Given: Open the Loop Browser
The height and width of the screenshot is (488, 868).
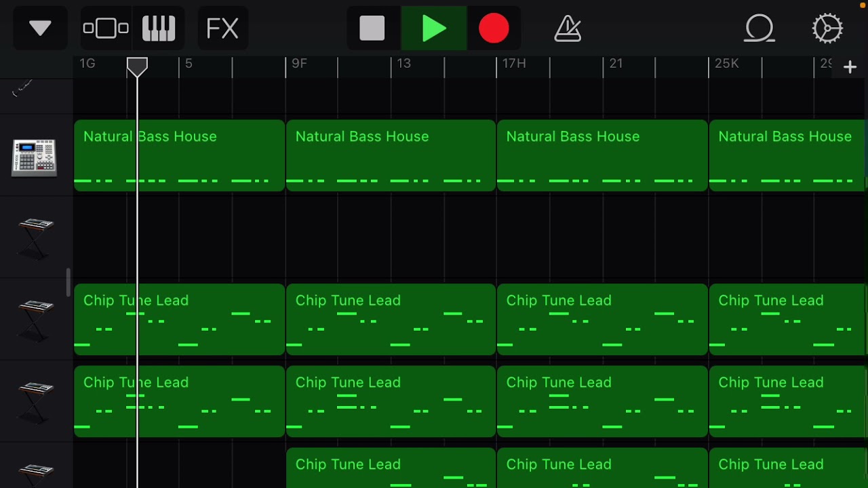Looking at the screenshot, I should [759, 28].
